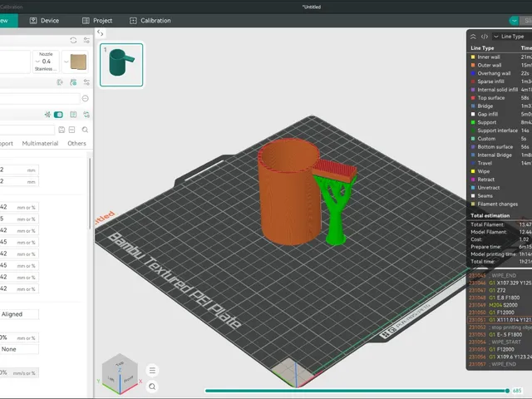Image resolution: width=532 pixels, height=399 pixels.
Task: Switch to the Project tab
Action: pos(97,20)
